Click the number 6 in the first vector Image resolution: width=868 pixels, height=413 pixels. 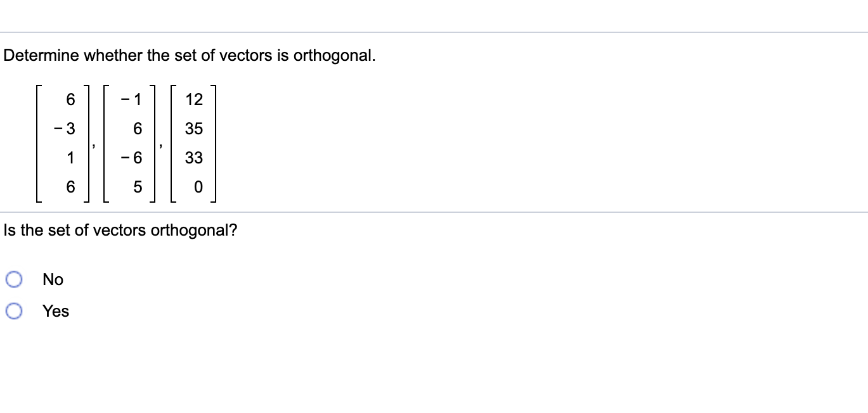point(70,99)
